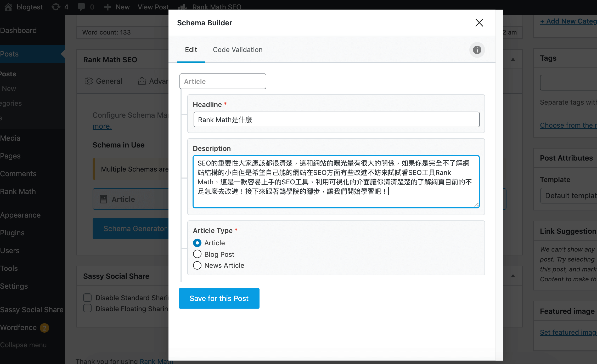Click Save for this Post button
Screen dimensions: 597x364
[x=219, y=298]
